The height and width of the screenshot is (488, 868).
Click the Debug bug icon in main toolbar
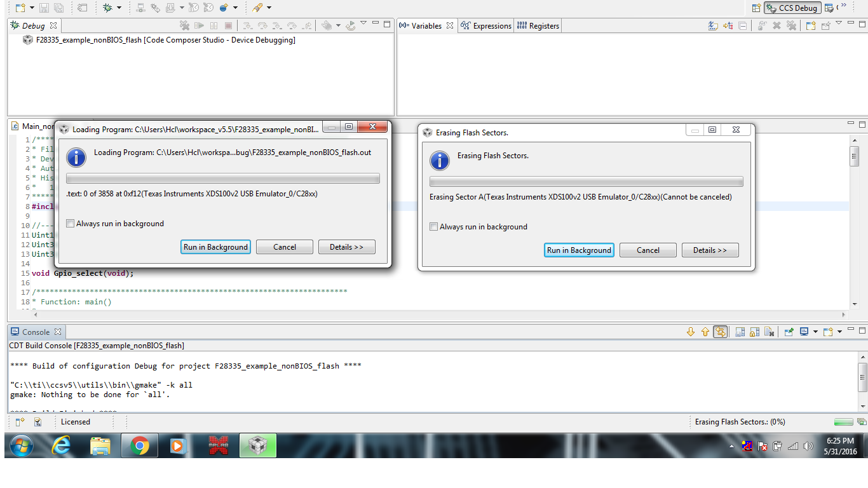[107, 8]
